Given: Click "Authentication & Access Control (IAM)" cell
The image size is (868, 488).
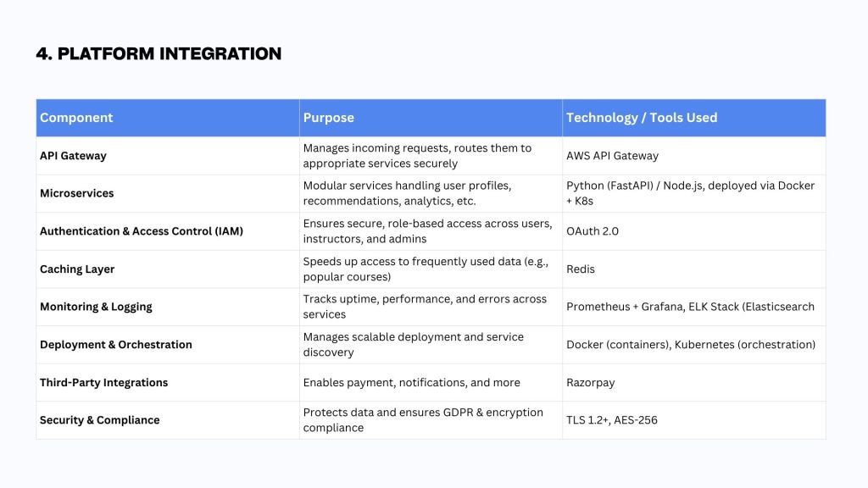Looking at the screenshot, I should [142, 231].
